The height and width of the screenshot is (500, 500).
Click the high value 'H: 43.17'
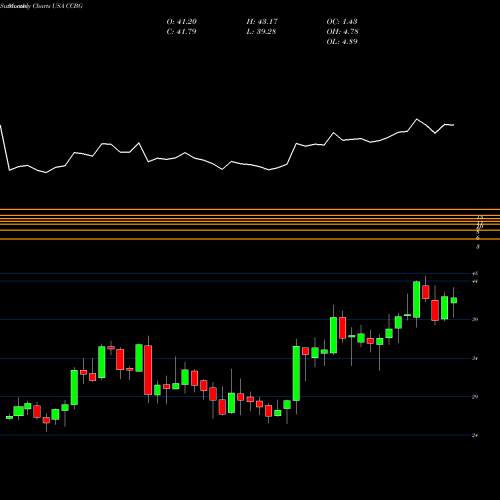262,22
